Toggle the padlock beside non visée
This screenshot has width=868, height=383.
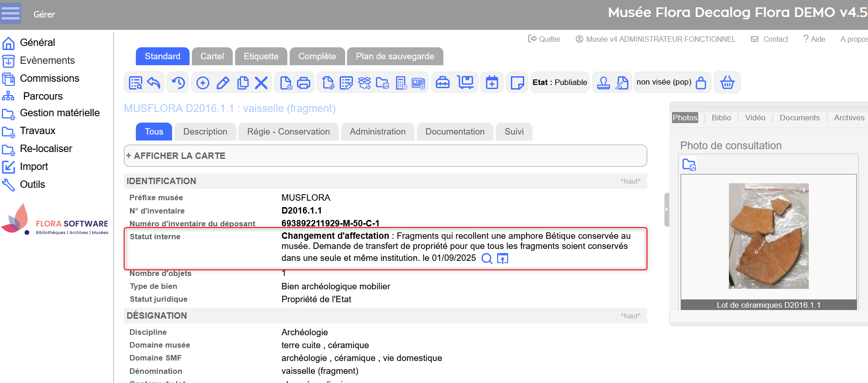click(x=701, y=83)
